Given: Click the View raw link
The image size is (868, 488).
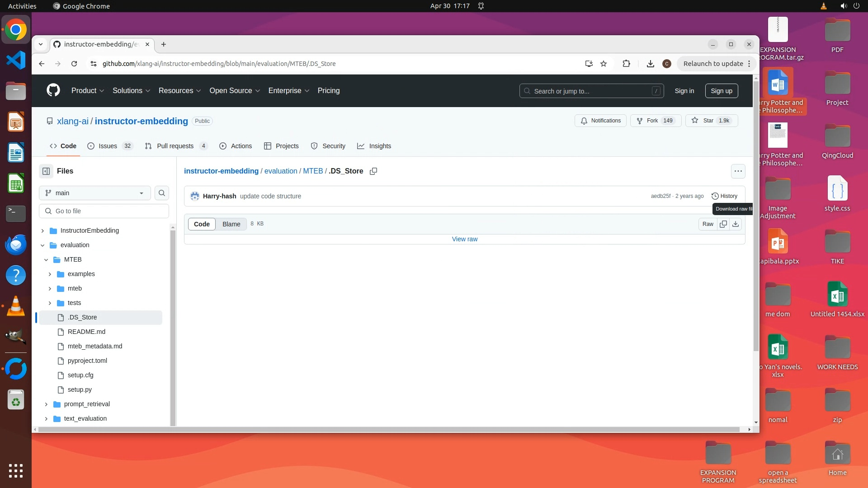Looking at the screenshot, I should tap(464, 239).
